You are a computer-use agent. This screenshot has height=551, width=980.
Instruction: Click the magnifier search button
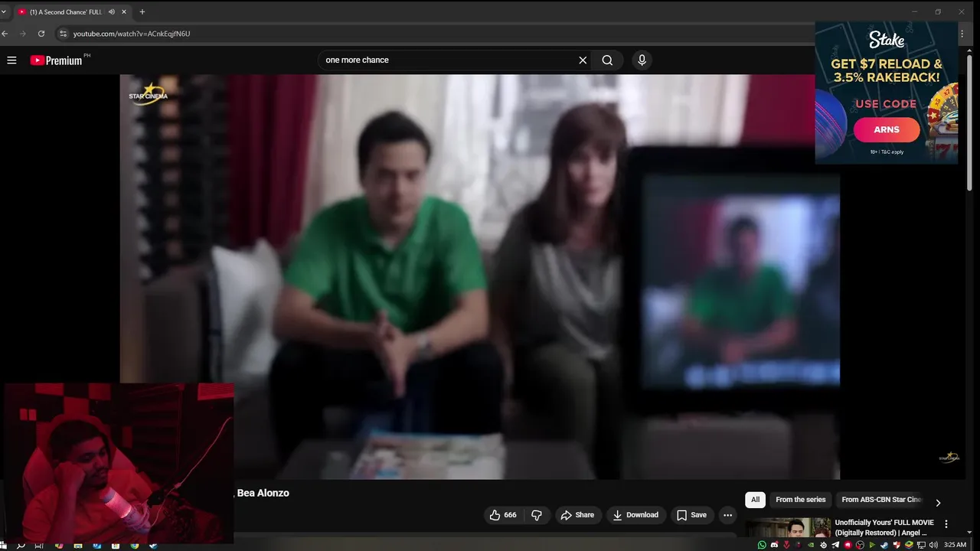click(x=607, y=60)
